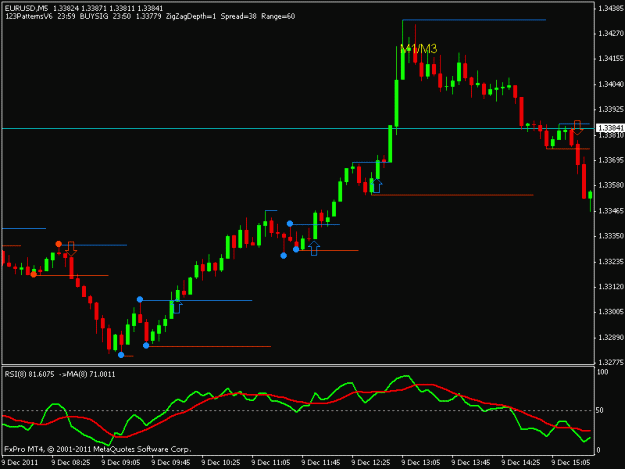
Task: Click the 1.33350 price level
Action: [611, 236]
